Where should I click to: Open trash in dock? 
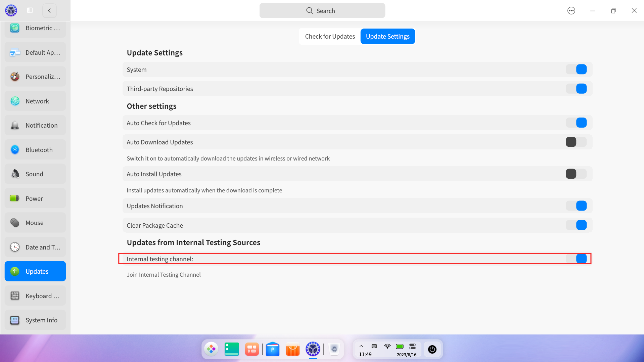click(x=334, y=349)
